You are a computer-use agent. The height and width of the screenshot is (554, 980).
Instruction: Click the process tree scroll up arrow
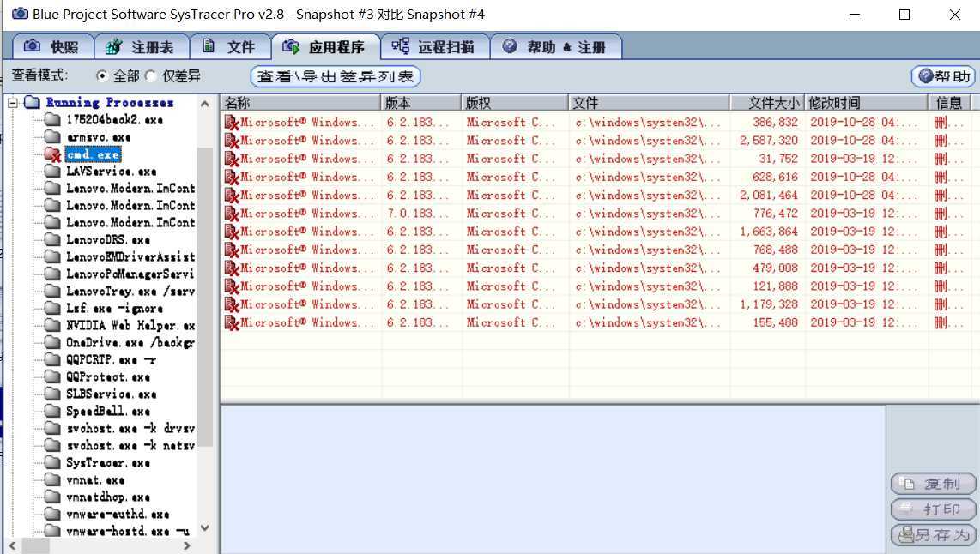coord(205,104)
